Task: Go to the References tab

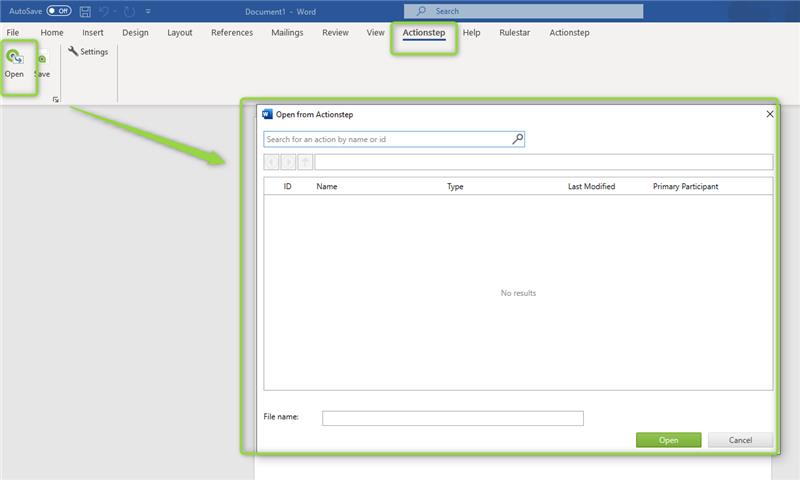Action: (x=232, y=33)
